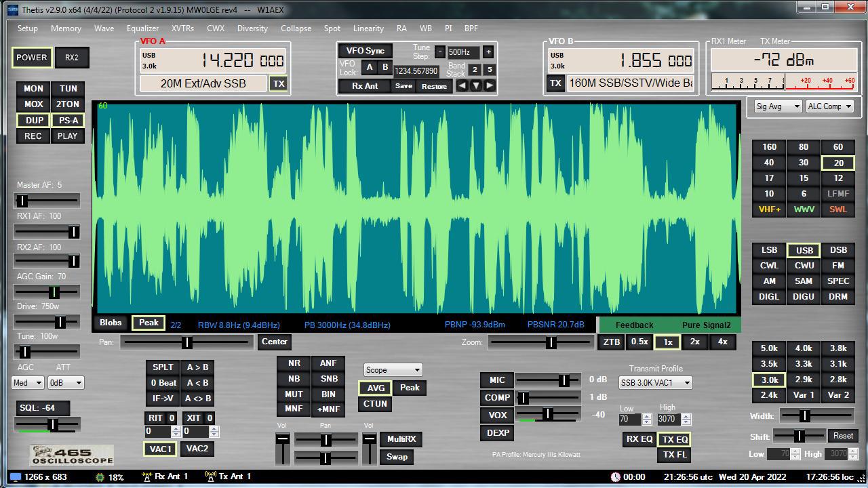Click the left arrow band stack button
Viewport: 868px width, 488px height.
[462, 85]
